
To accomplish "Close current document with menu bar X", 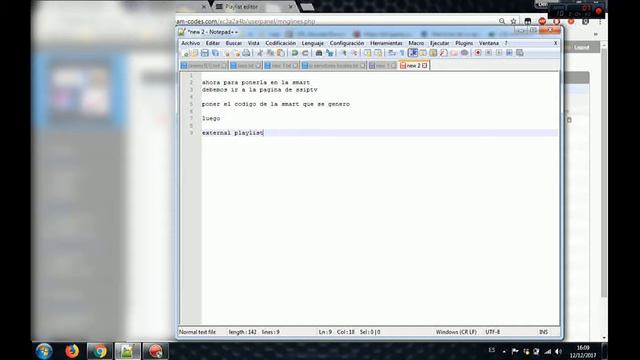I will (x=555, y=43).
